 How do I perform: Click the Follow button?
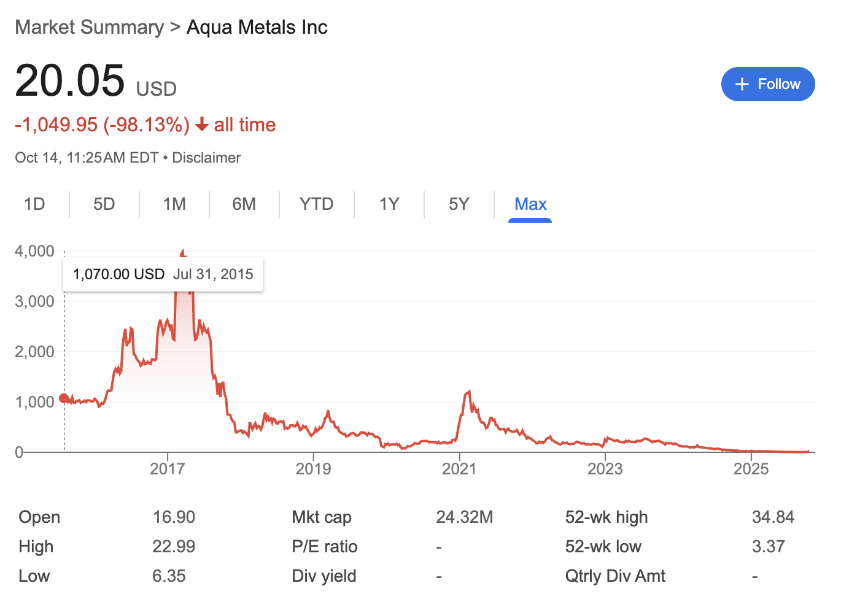[x=767, y=84]
